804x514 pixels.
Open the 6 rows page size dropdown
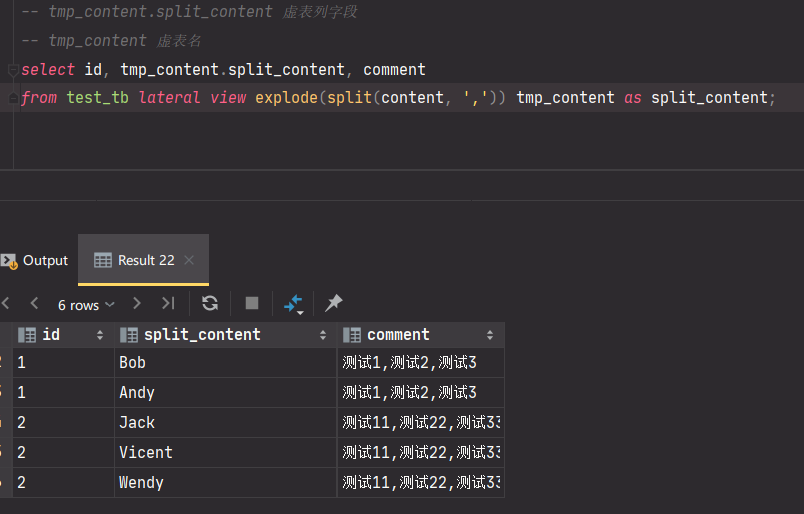tap(85, 304)
